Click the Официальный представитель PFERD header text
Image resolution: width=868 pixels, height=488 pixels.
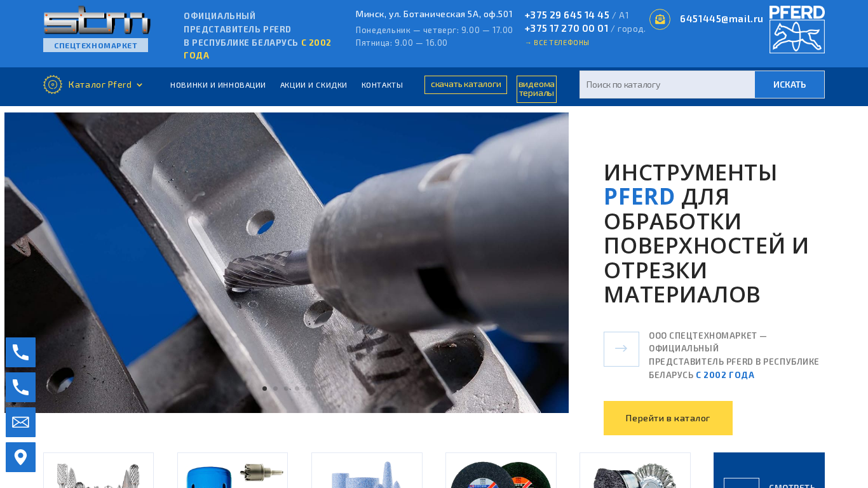(x=257, y=36)
